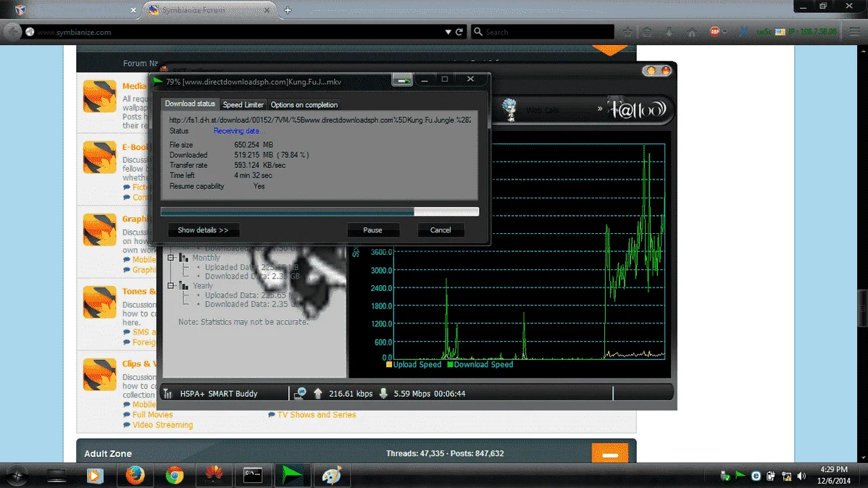Open the Windows Start orb
This screenshot has width=868, height=488.
pyautogui.click(x=16, y=475)
